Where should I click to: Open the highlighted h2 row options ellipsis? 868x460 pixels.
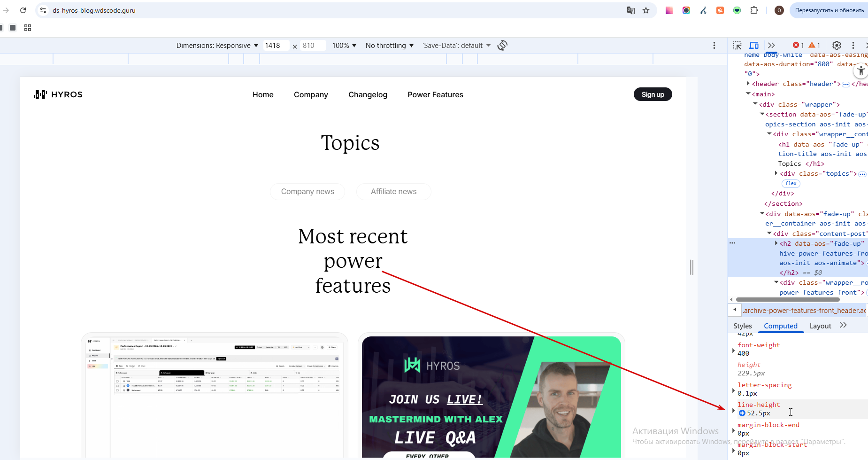[732, 243]
